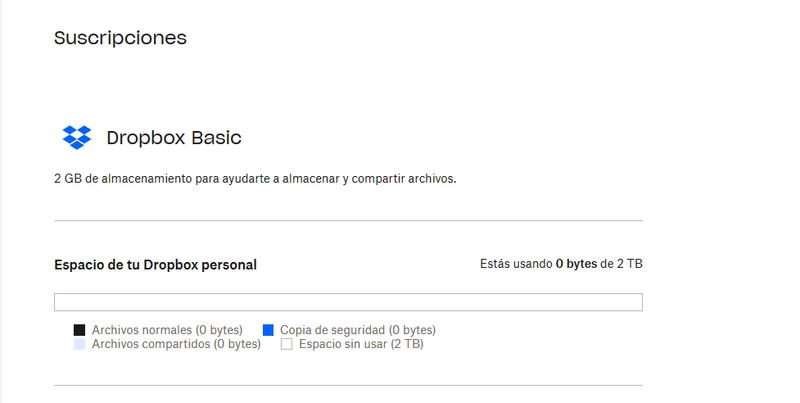Click the word Basic in the plan name
The height and width of the screenshot is (403, 800).
(216, 138)
